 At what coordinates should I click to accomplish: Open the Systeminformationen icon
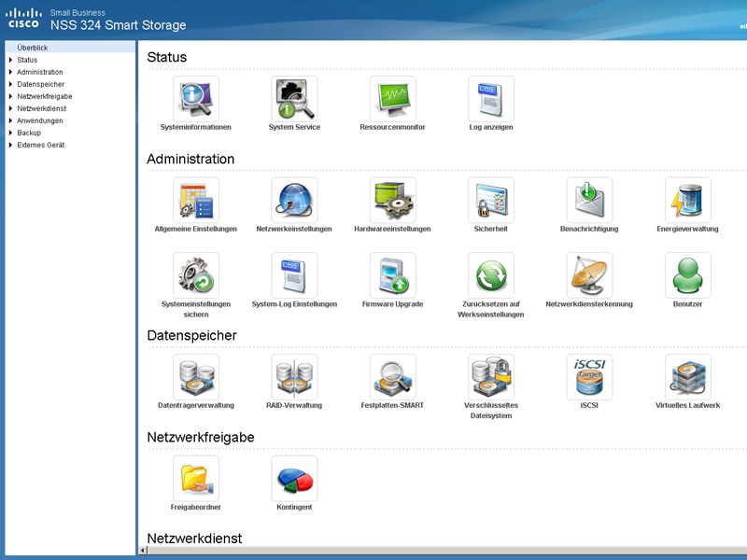click(196, 99)
